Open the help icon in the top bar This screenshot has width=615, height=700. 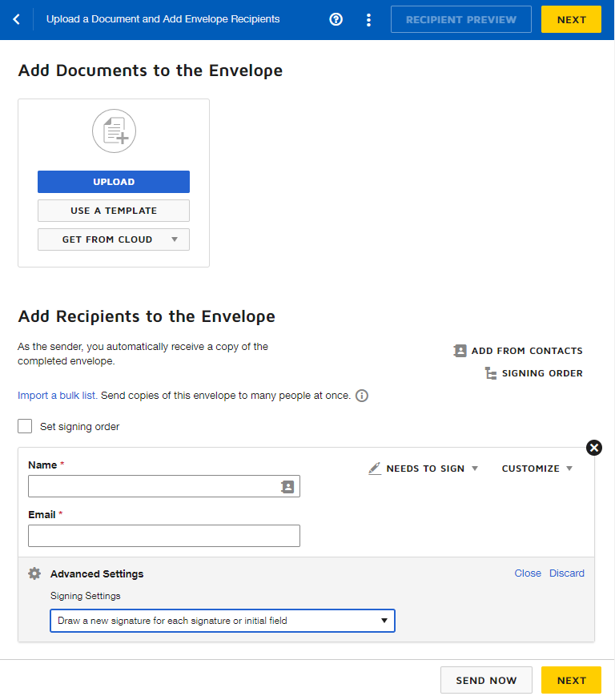tap(336, 19)
